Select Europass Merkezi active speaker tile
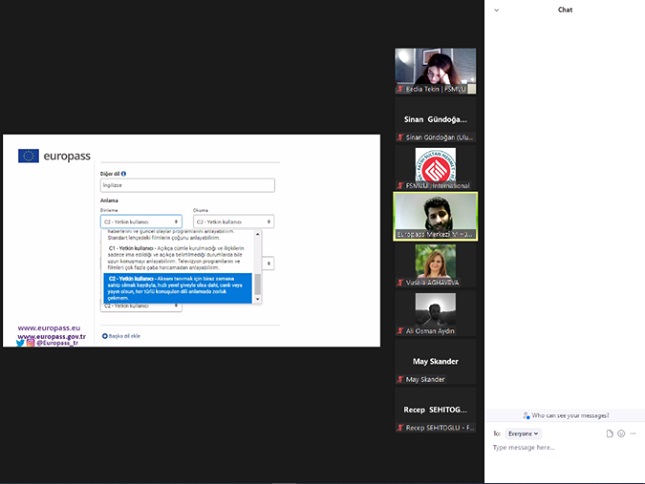 click(435, 216)
